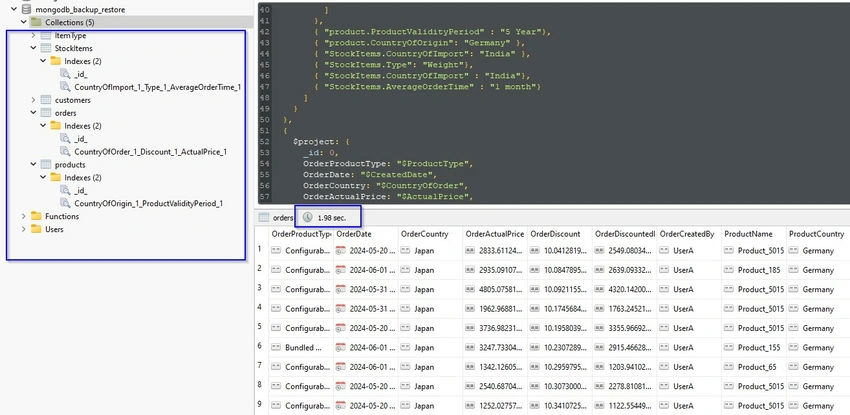This screenshot has height=415, width=850.
Task: Click the customers collection table icon
Action: point(46,100)
